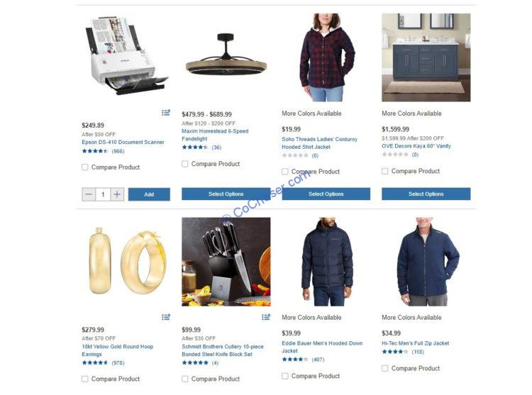This screenshot has height=395, width=532.
Task: Increase scanner quantity with plus button
Action: (117, 194)
